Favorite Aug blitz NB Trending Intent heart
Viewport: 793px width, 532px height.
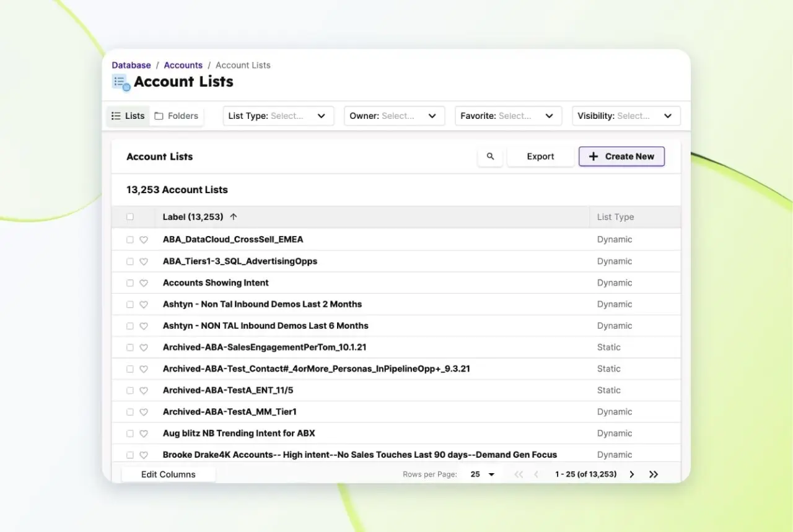pyautogui.click(x=144, y=434)
